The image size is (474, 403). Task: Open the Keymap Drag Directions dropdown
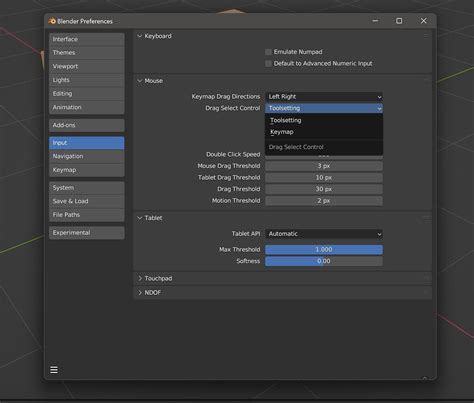(x=324, y=97)
